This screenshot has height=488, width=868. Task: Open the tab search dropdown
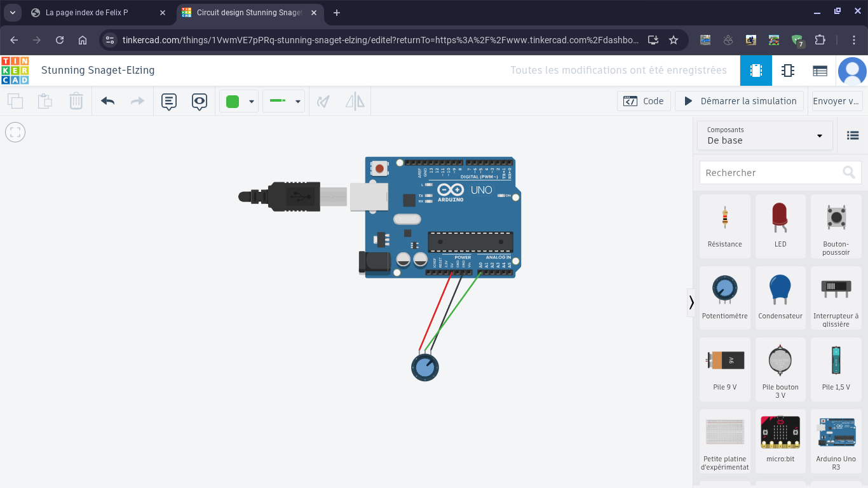tap(12, 13)
